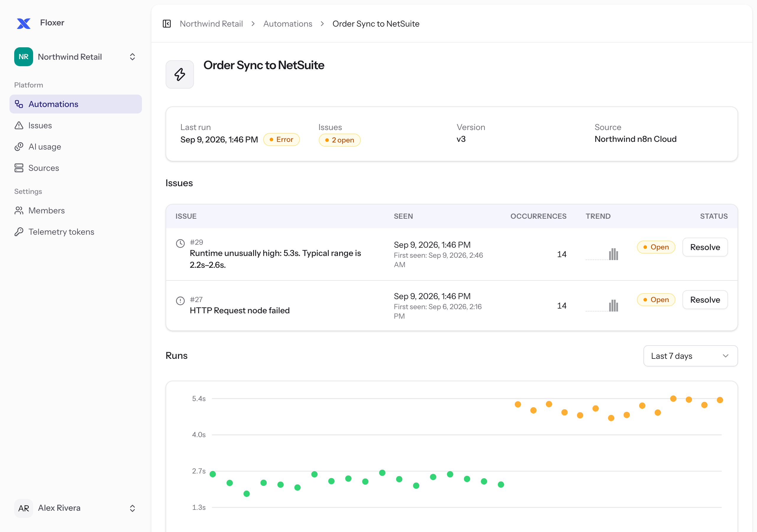This screenshot has width=757, height=532.
Task: Open Sources in the sidebar
Action: [76, 168]
